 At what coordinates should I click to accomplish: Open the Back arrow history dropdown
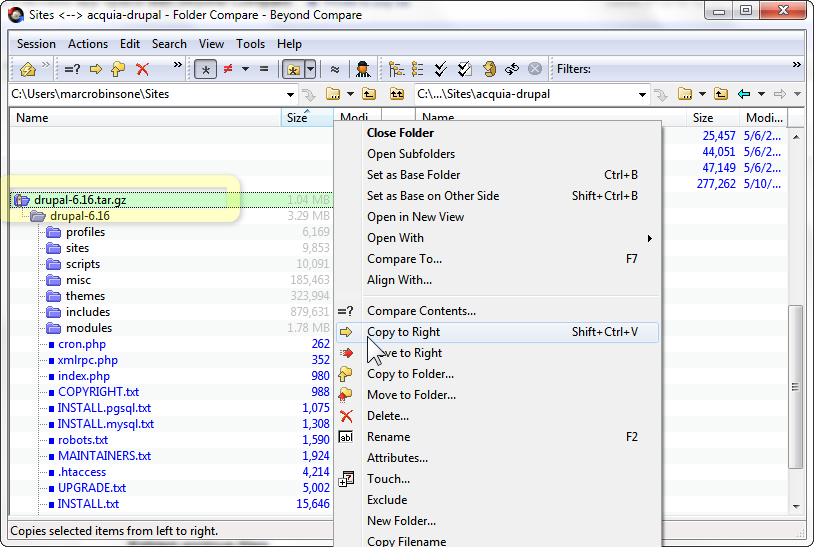click(x=762, y=94)
